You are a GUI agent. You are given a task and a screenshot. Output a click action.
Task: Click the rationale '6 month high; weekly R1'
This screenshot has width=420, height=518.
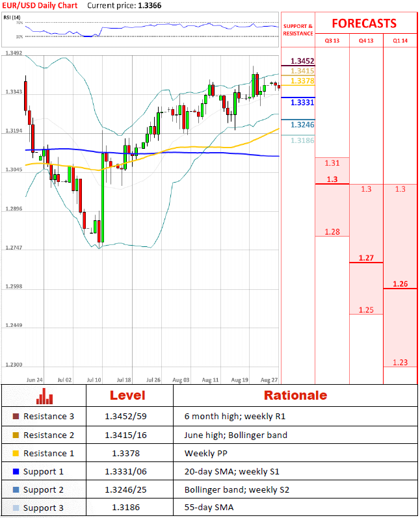(x=235, y=416)
